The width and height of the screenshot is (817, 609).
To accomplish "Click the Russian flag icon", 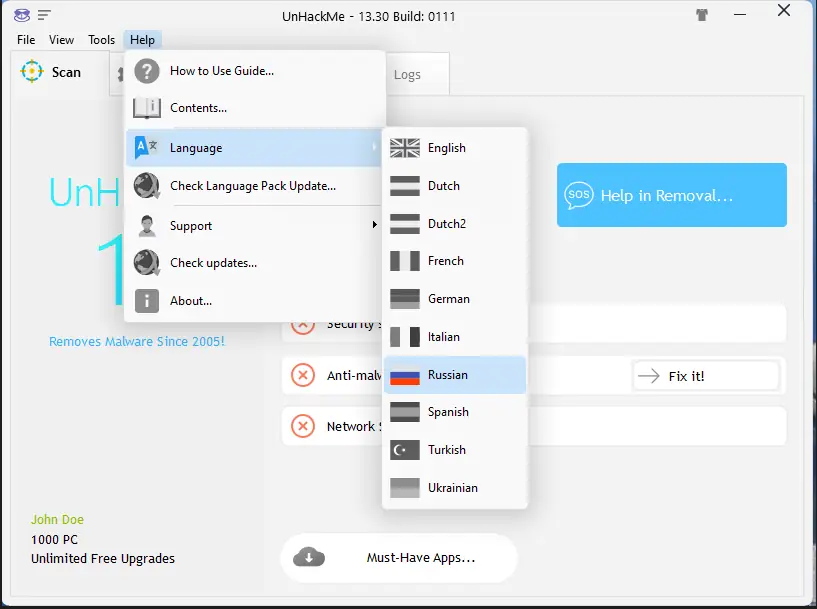I will (x=405, y=375).
